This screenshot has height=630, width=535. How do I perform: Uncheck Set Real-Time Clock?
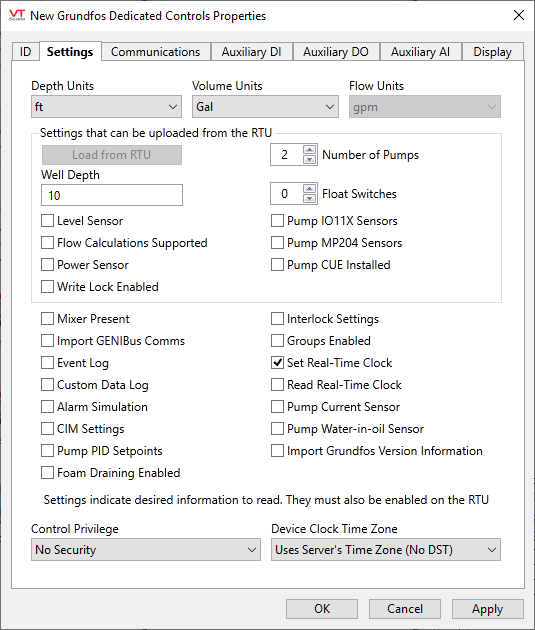[x=277, y=363]
